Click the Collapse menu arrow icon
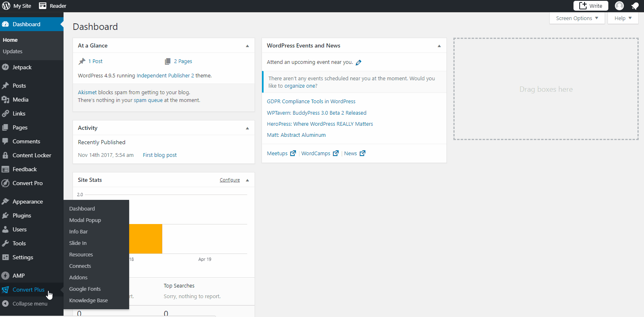Screen dimensions: 644x317 [x=5, y=303]
